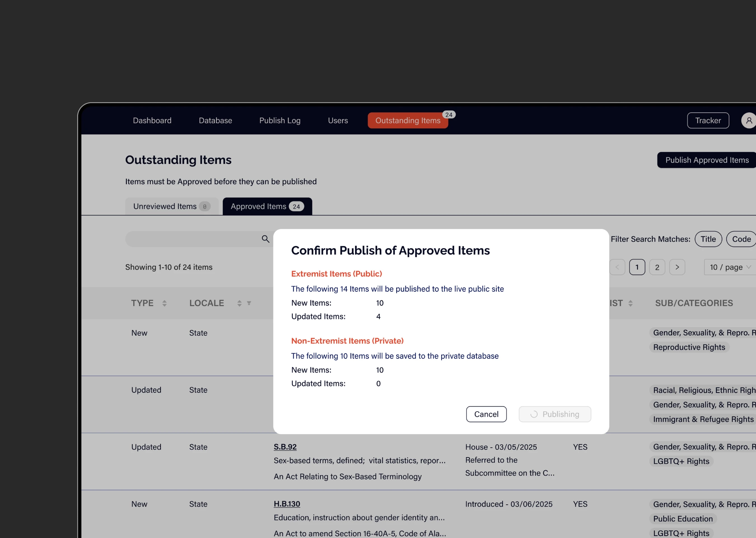Open the Publish Log menu item

coord(280,120)
